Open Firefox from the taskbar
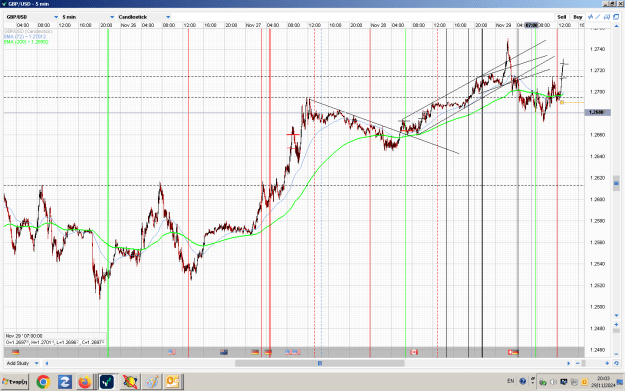Screen dimensions: 625x391 85,382
